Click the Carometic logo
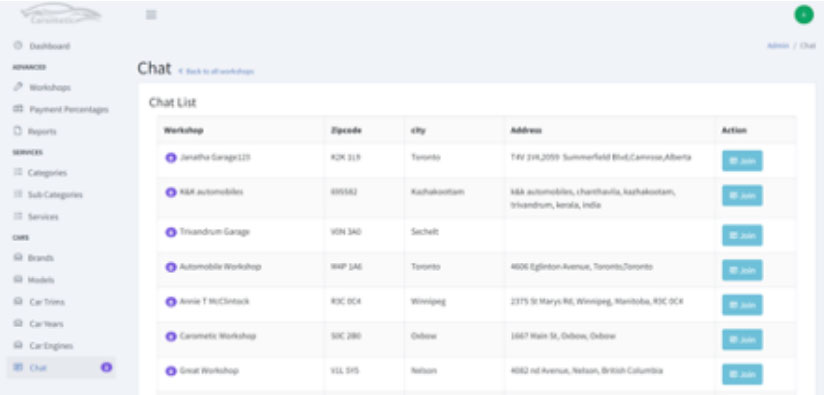This screenshot has width=824, height=395. pyautogui.click(x=61, y=14)
